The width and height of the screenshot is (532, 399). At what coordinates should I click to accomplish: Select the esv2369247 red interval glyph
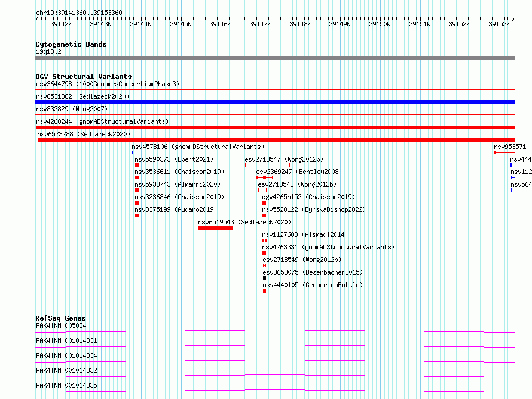click(x=265, y=178)
